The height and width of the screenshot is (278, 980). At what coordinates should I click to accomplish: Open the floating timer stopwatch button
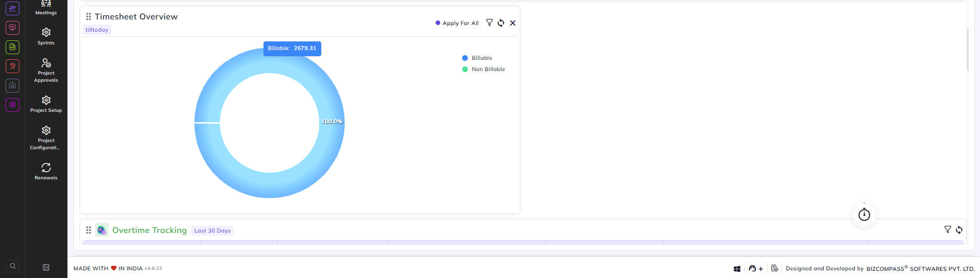864,215
